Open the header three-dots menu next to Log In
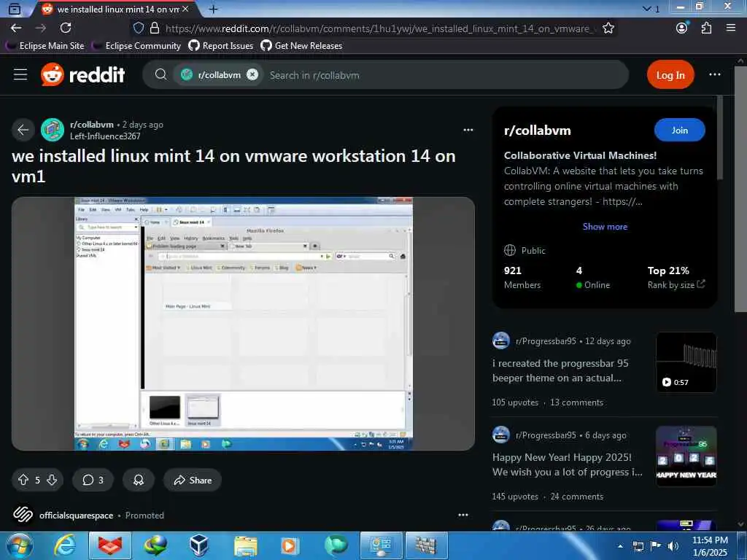Image resolution: width=747 pixels, height=560 pixels. [715, 75]
